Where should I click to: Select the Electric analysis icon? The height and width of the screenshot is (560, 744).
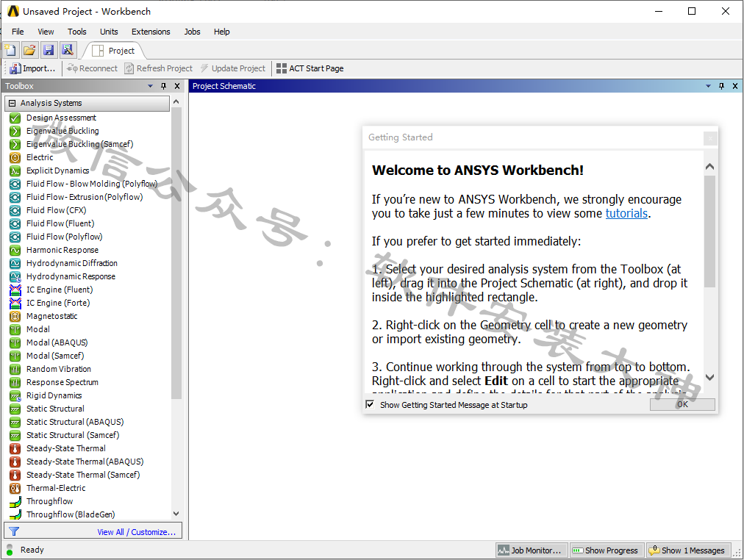[x=15, y=157]
